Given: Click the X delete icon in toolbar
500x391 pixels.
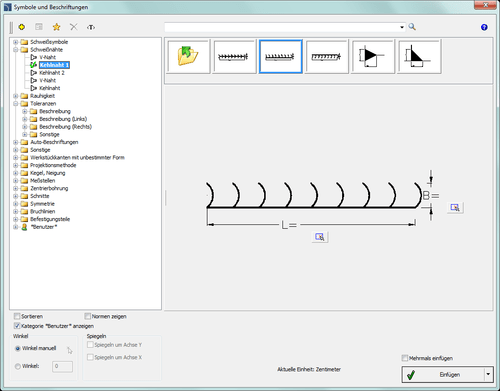Looking at the screenshot, I should pyautogui.click(x=74, y=27).
